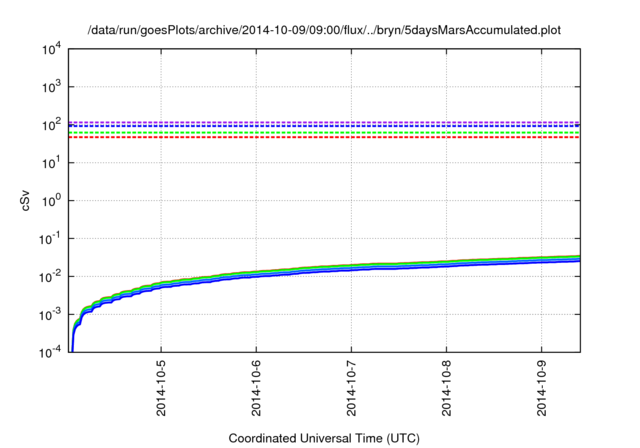The width and height of the screenshot is (640, 448).
Task: Click the red dashed threshold line
Action: coord(324,138)
